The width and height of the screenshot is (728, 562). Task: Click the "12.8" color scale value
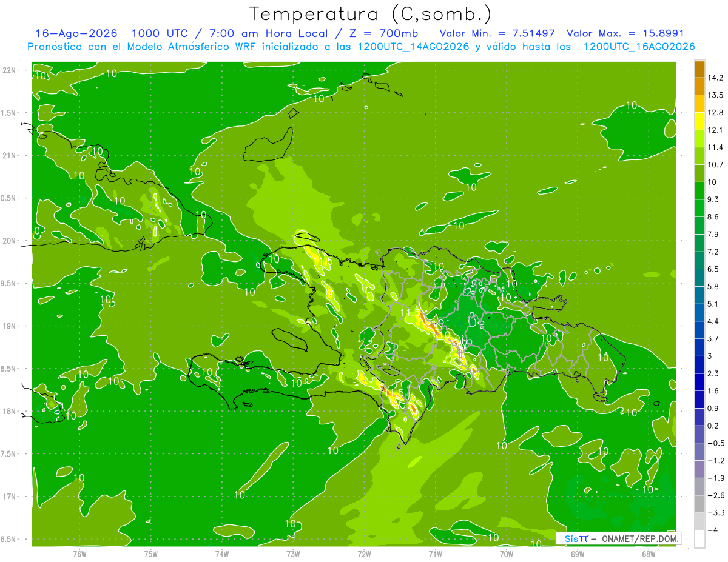coord(715,113)
